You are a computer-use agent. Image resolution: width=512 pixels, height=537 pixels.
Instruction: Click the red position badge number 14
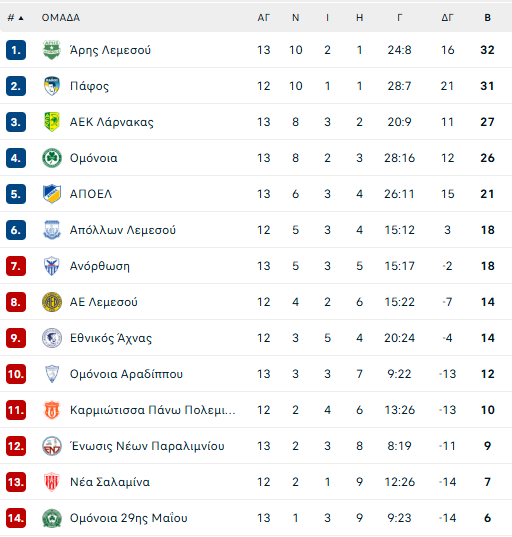(16, 518)
